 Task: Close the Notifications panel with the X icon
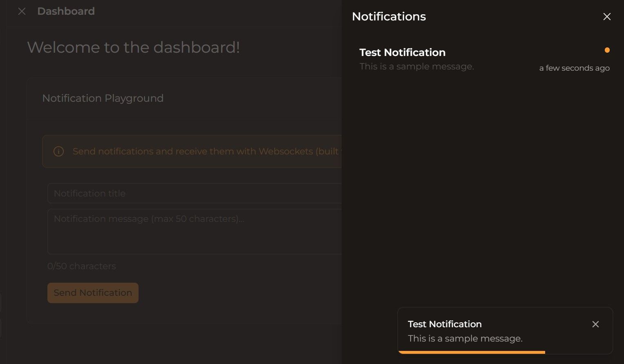tap(607, 16)
